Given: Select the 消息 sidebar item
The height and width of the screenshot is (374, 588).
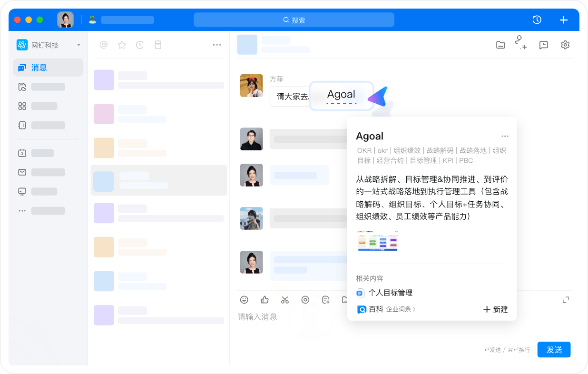Looking at the screenshot, I should coord(48,68).
